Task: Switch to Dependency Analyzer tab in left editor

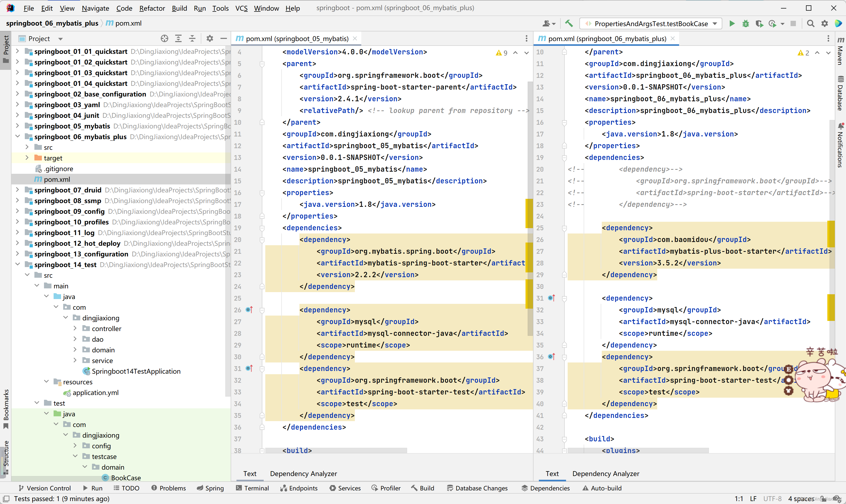Action: click(303, 473)
